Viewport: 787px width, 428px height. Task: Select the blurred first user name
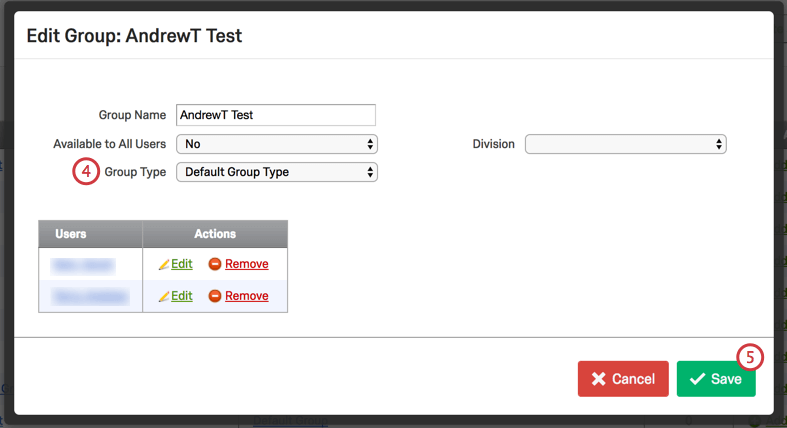[x=84, y=265]
